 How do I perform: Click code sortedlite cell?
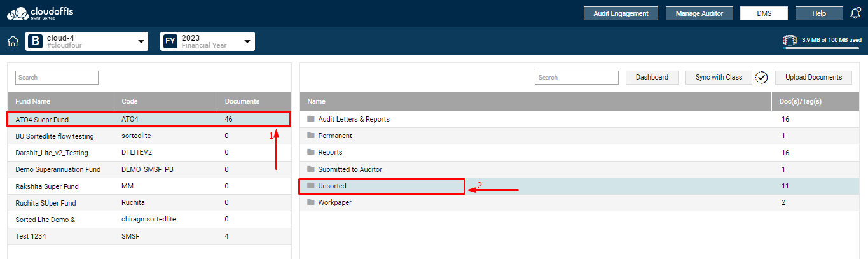(x=135, y=136)
